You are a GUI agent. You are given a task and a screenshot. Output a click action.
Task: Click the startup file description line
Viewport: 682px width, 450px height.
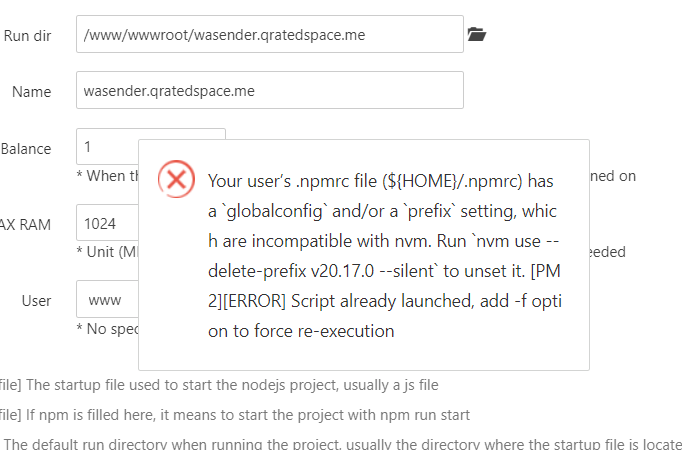pyautogui.click(x=220, y=385)
